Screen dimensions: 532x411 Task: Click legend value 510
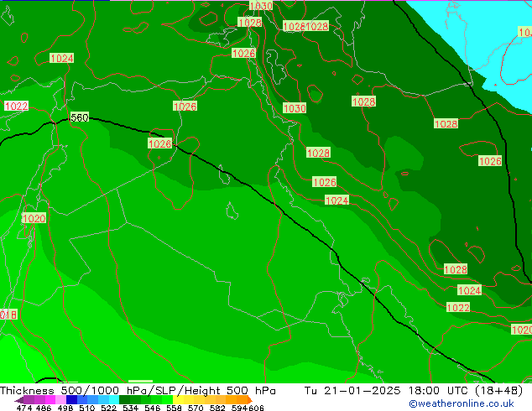(x=87, y=408)
